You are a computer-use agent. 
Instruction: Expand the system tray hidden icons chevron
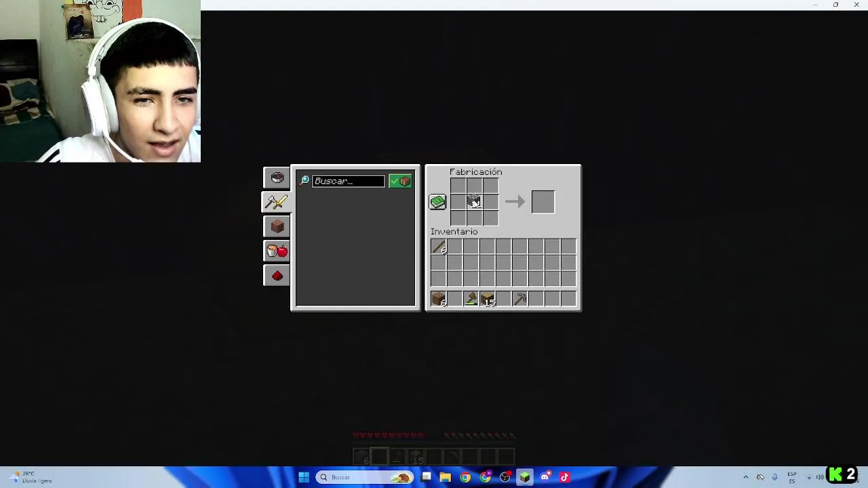(x=746, y=477)
